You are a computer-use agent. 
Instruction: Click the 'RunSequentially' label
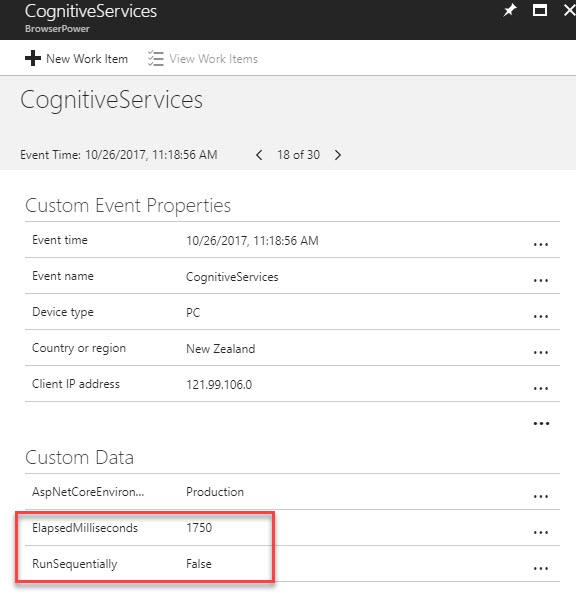coord(75,564)
